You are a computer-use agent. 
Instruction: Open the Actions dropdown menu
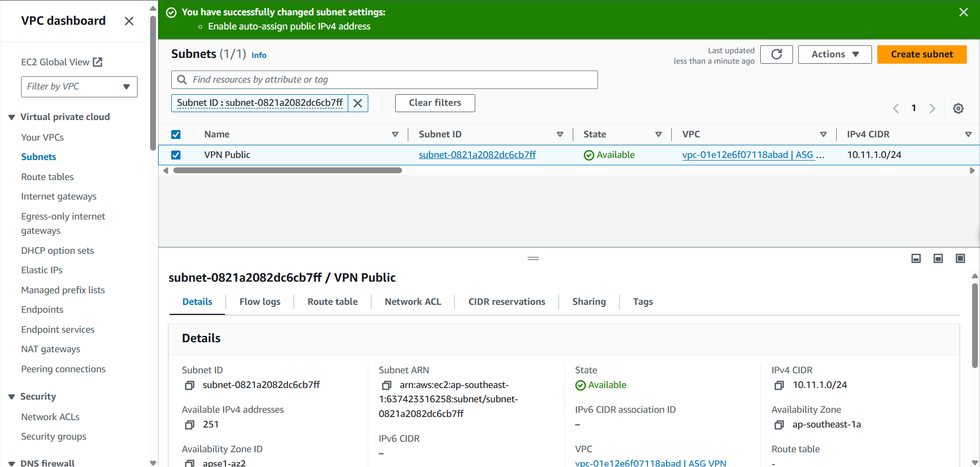pos(835,54)
